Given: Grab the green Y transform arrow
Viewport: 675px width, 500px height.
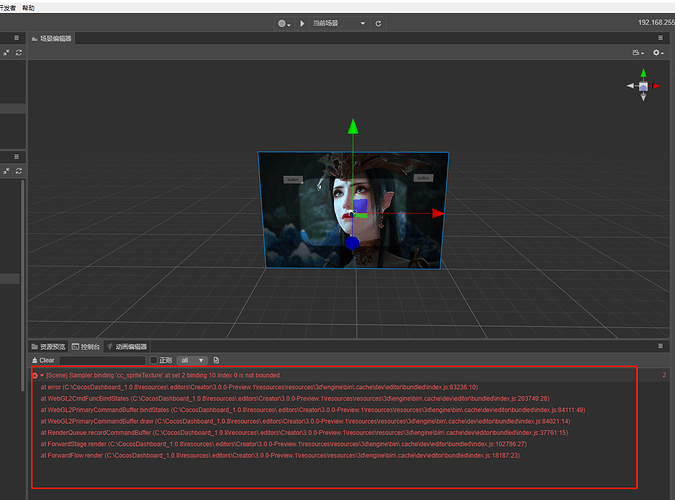Looking at the screenshot, I should click(353, 126).
